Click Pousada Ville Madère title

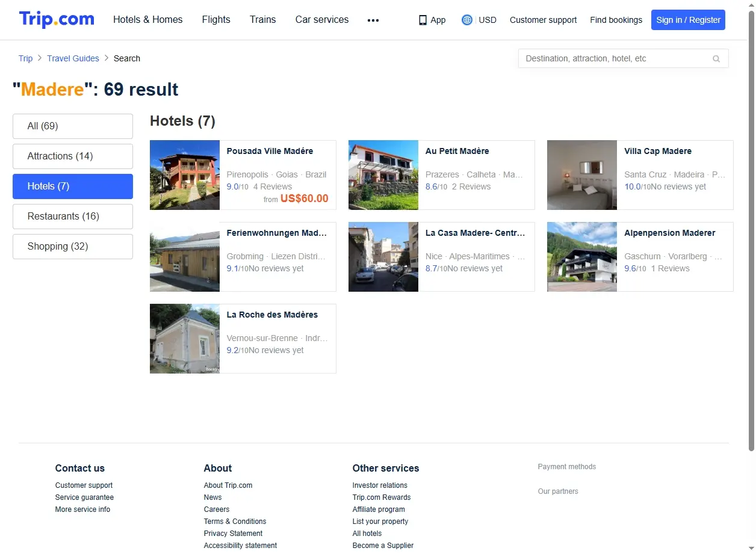(x=270, y=151)
